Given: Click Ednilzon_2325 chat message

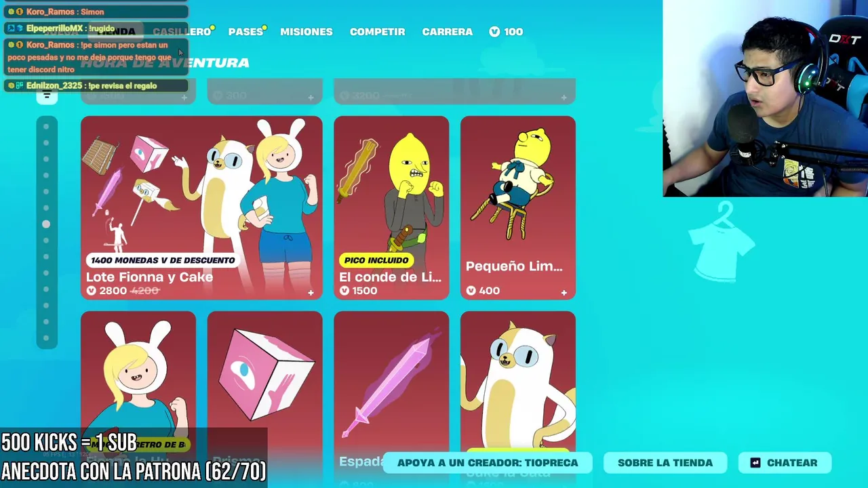Looking at the screenshot, I should pyautogui.click(x=96, y=85).
